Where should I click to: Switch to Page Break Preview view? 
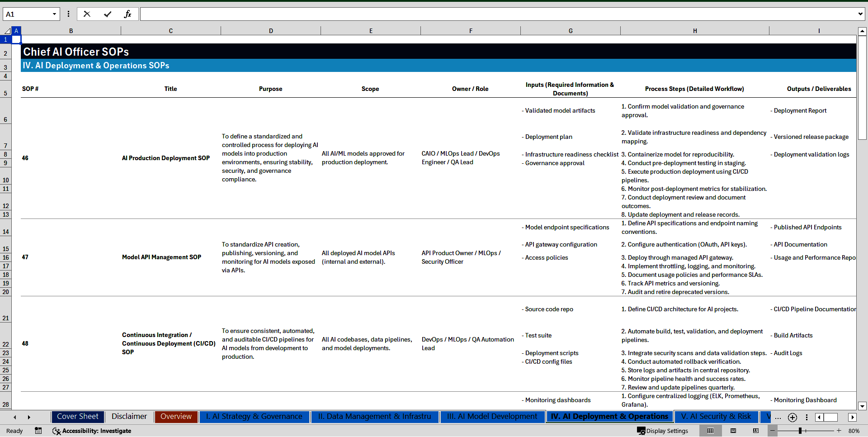tap(756, 431)
